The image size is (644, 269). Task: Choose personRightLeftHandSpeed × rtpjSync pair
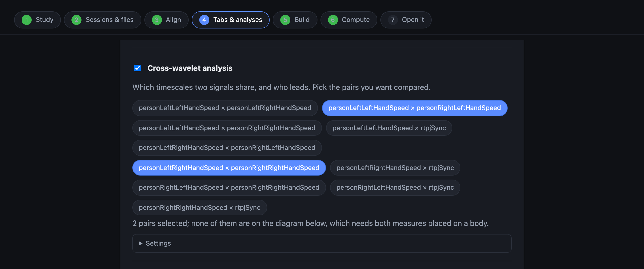pyautogui.click(x=395, y=188)
